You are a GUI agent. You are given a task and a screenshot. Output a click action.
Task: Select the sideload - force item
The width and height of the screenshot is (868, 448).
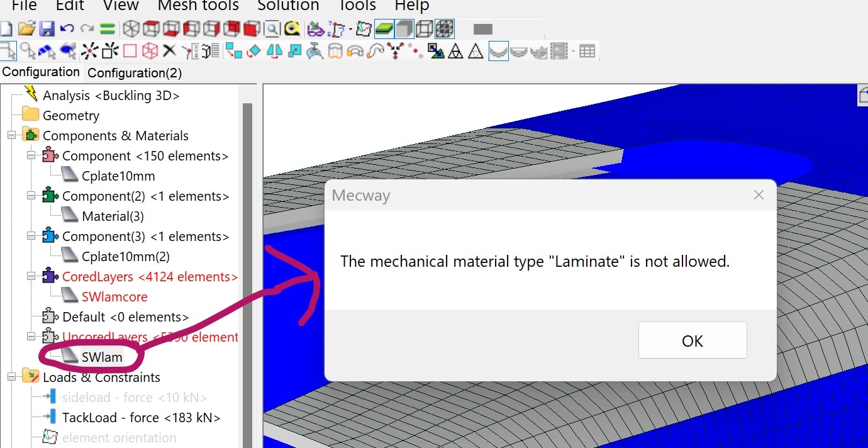pyautogui.click(x=135, y=398)
